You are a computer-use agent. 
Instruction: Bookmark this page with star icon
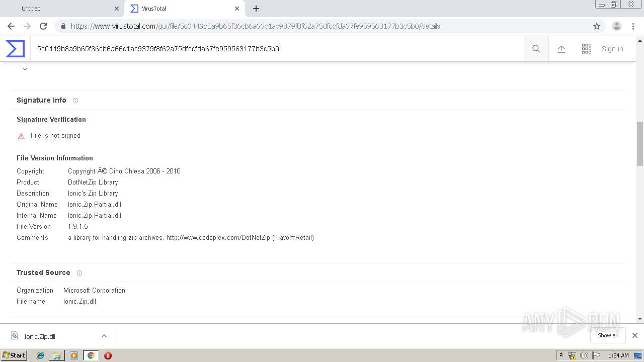tap(597, 26)
